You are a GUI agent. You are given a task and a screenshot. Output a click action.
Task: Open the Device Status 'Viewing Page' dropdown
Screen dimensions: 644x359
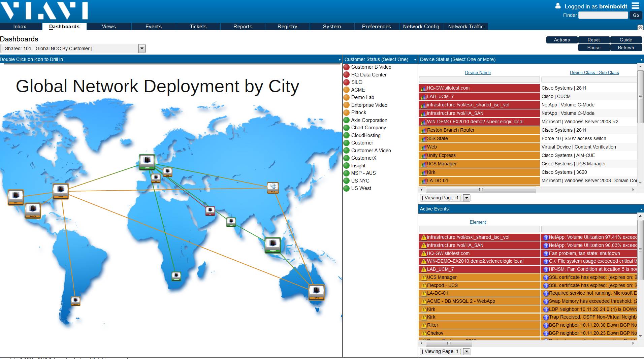point(466,198)
